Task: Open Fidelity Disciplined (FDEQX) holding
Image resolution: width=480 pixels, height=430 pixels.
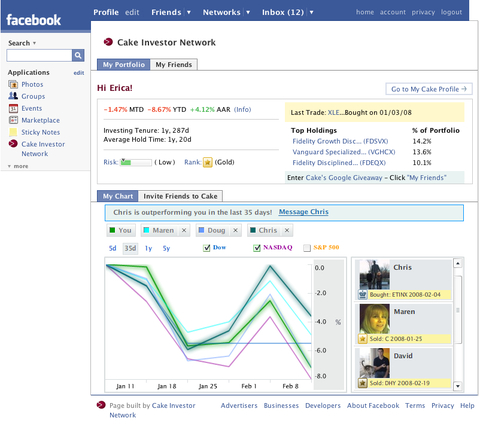Action: (339, 163)
